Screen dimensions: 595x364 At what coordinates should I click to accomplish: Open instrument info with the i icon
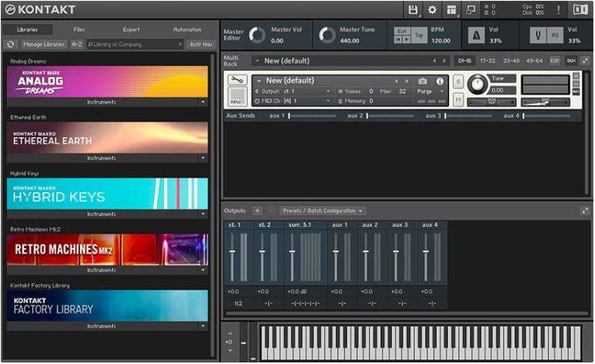440,81
